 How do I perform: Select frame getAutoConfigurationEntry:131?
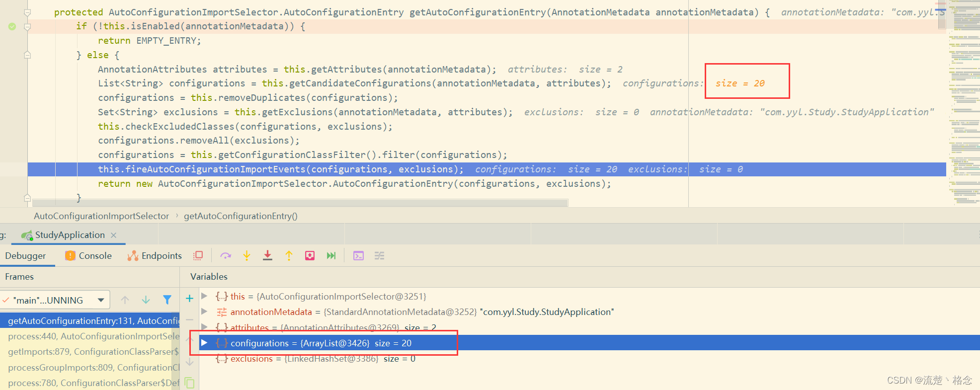pyautogui.click(x=89, y=320)
